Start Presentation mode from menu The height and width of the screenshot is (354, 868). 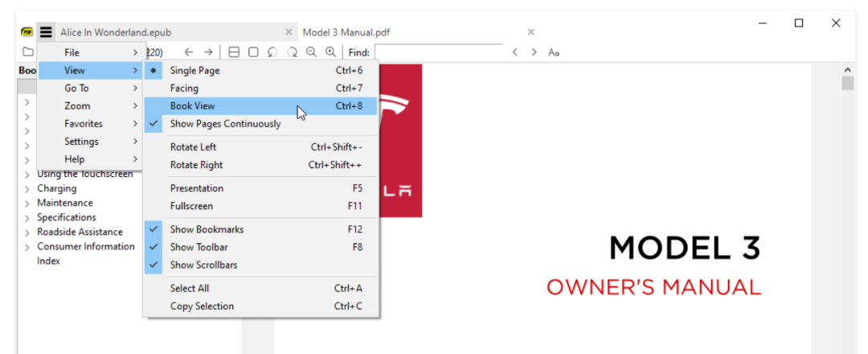click(260, 188)
